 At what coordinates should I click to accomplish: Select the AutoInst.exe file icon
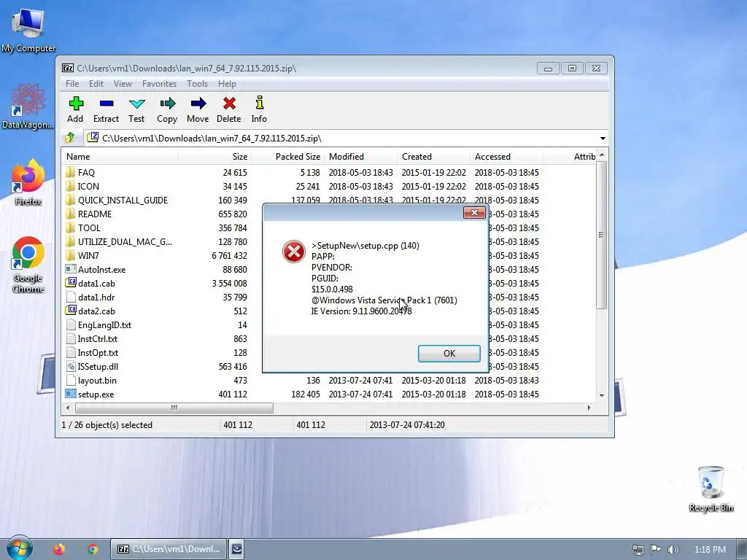[71, 270]
